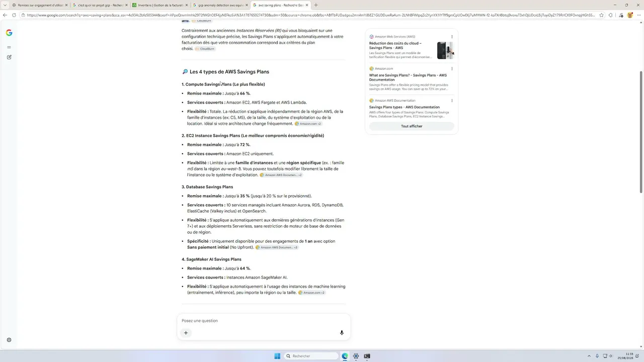This screenshot has width=644, height=362.
Task: Open more options for Amazon AWS Documentation source
Action: click(452, 101)
